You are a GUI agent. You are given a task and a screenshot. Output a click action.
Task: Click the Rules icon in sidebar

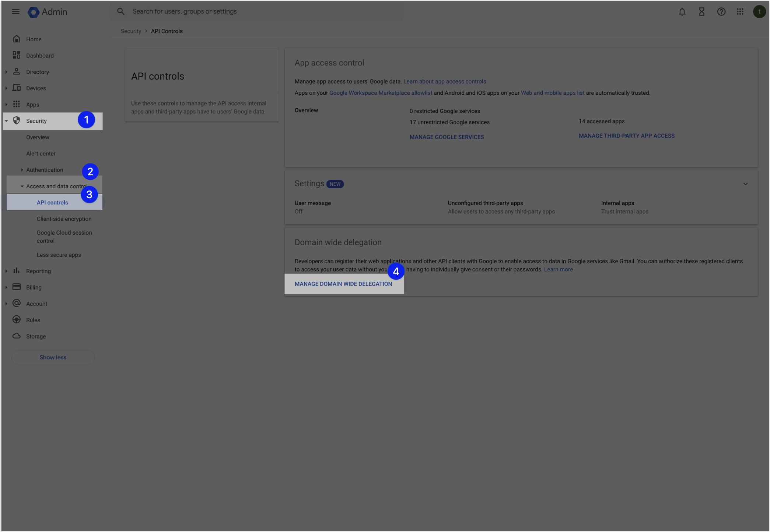(17, 319)
